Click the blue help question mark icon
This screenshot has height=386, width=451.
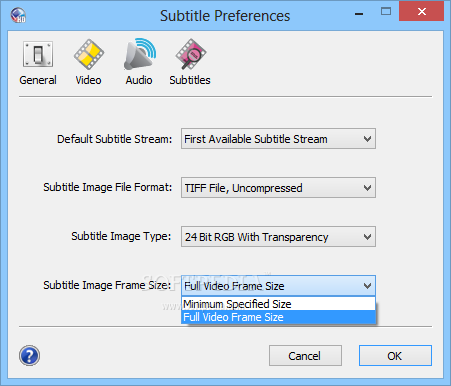click(29, 356)
